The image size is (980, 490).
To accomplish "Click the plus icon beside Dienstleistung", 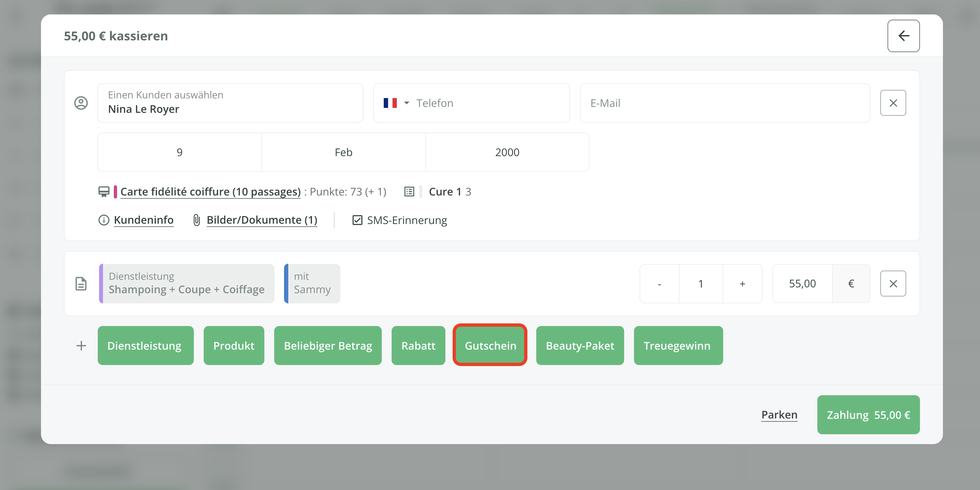I will coord(81,345).
